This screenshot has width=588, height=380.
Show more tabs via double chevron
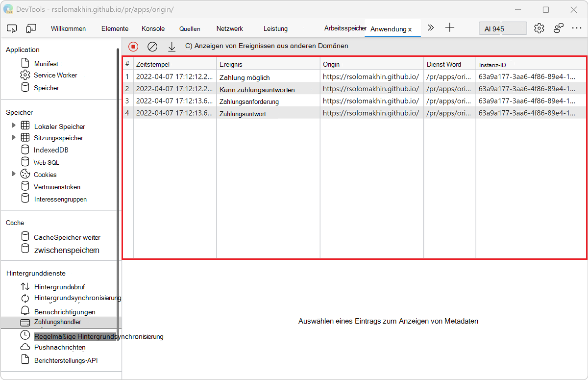431,28
